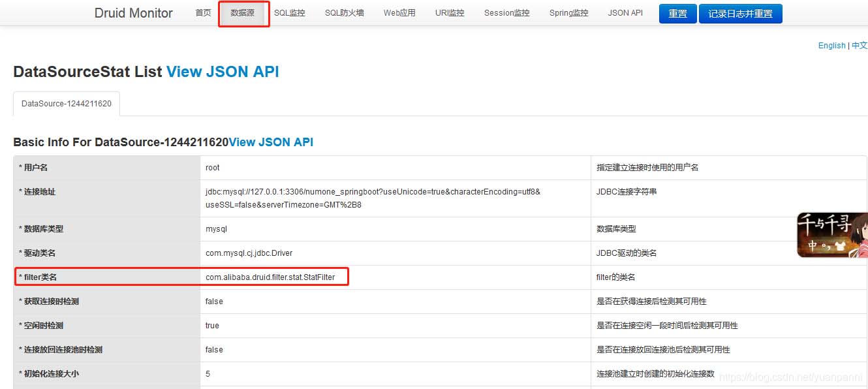Click the 用户名 root value cell
Viewport: 868px width, 389px height.
pyautogui.click(x=212, y=167)
